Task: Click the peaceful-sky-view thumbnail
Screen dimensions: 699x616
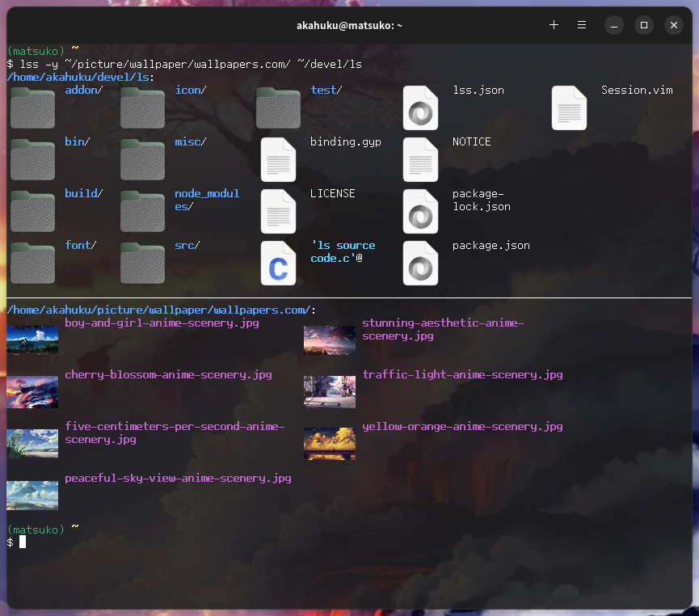Action: [x=32, y=495]
